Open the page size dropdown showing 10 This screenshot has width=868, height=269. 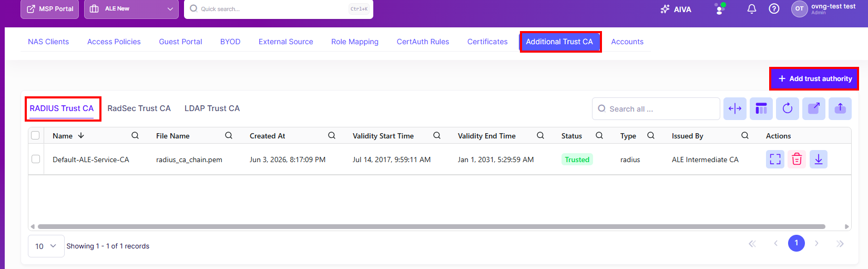pos(46,246)
